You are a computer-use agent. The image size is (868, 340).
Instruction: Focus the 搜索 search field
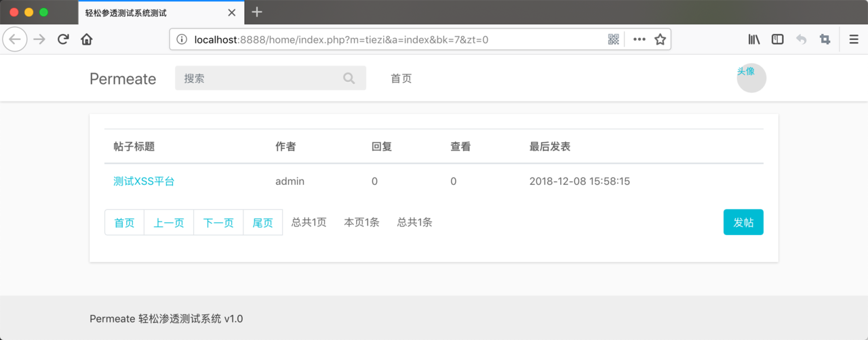[271, 78]
